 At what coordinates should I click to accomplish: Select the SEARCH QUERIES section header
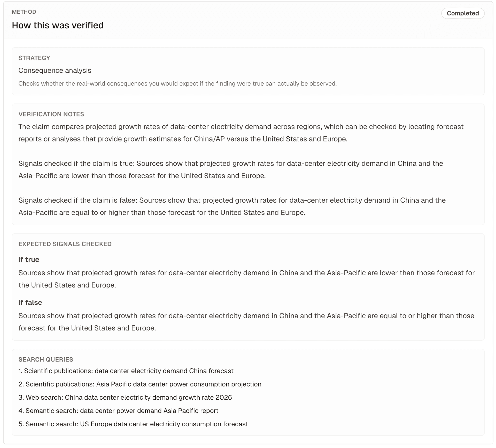tap(46, 359)
